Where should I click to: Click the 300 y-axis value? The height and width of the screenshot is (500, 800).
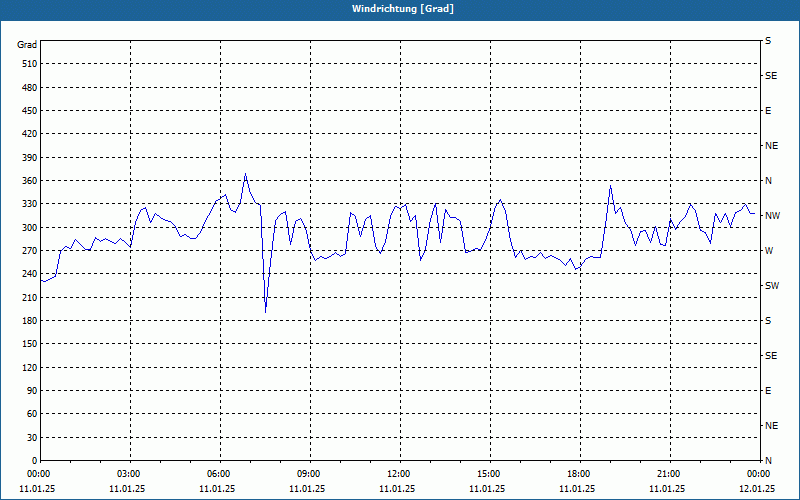30,228
